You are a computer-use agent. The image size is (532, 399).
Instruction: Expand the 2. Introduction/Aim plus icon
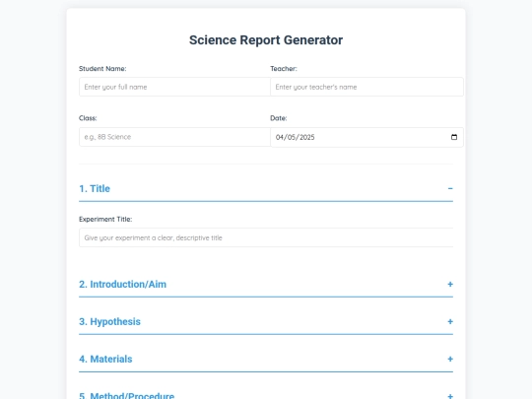coord(450,285)
